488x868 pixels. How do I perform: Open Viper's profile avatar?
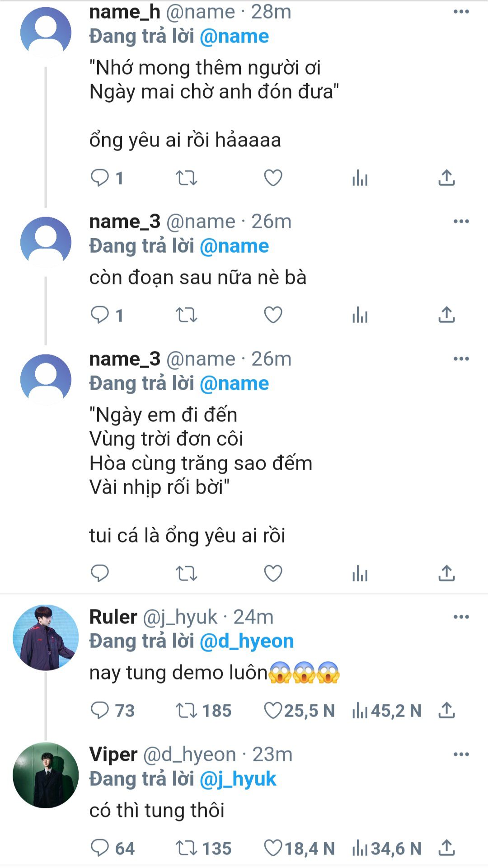tap(46, 775)
